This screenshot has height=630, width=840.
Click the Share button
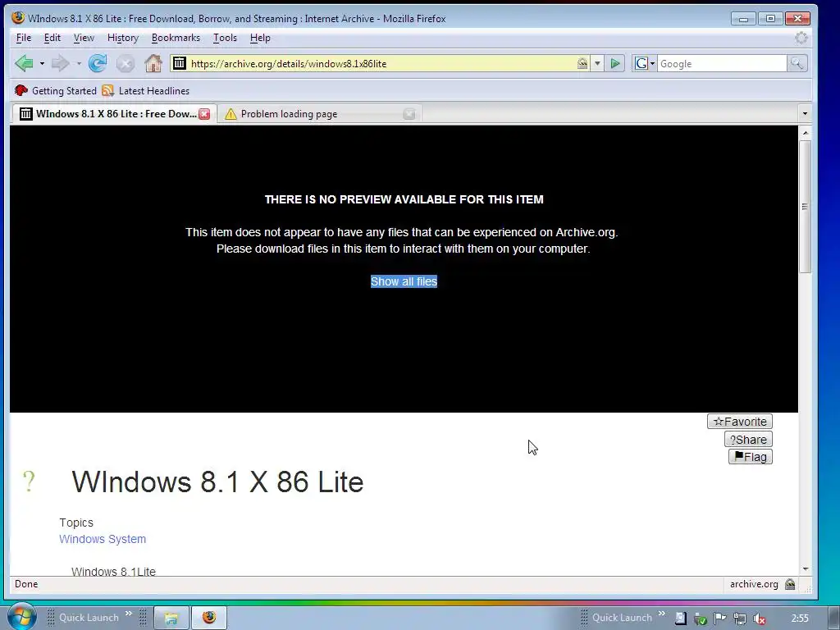pyautogui.click(x=748, y=440)
